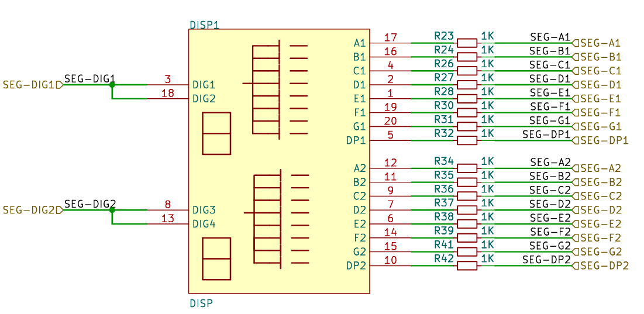Screen dimensions: 644x314
Task: Click pin number 13 at DIG4
Action: [x=167, y=218]
